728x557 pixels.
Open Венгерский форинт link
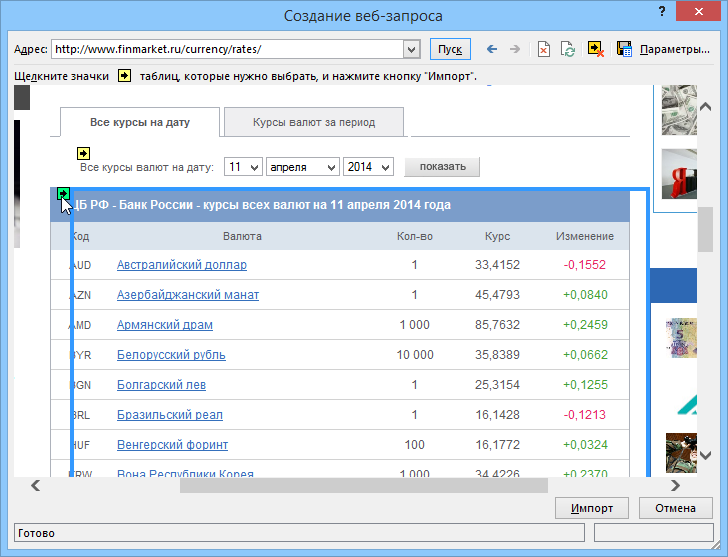coord(172,445)
